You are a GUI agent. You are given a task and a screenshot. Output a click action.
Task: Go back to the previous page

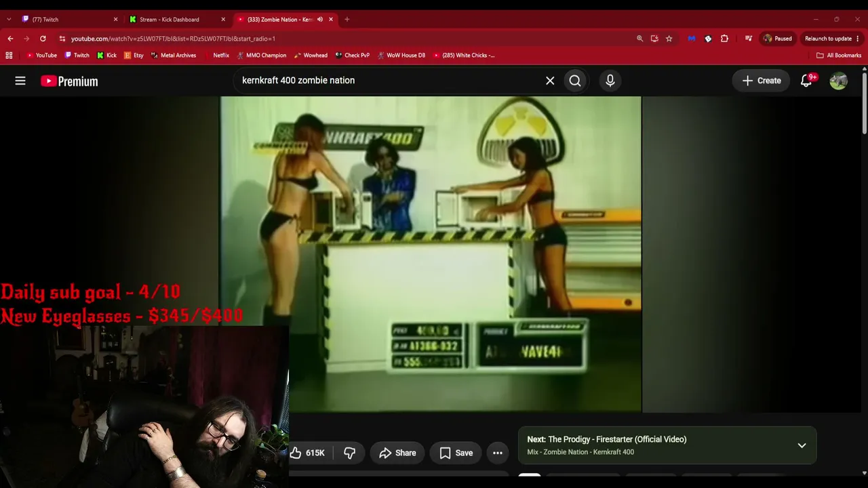pos(10,39)
